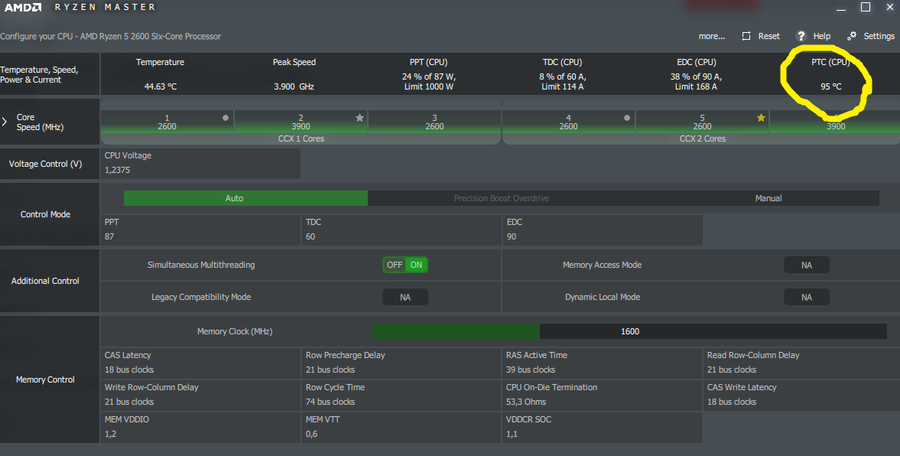Click the Help label

pyautogui.click(x=821, y=36)
